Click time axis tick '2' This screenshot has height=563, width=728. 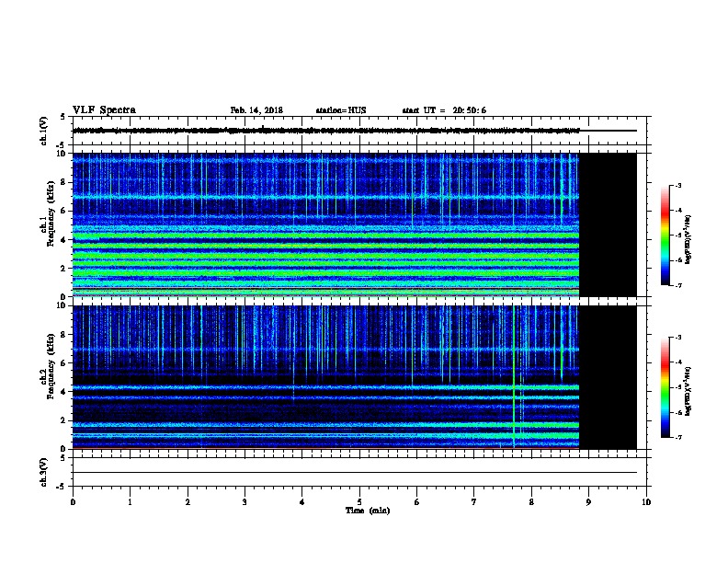point(188,501)
